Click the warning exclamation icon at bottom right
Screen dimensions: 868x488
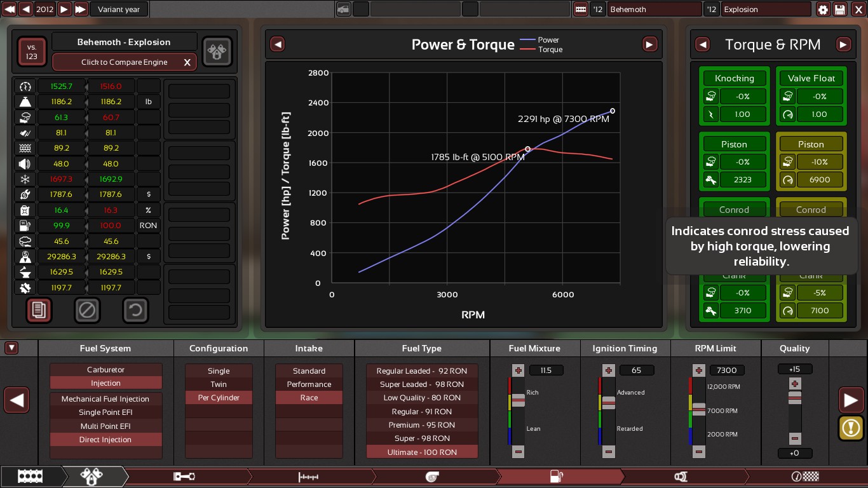(x=851, y=428)
